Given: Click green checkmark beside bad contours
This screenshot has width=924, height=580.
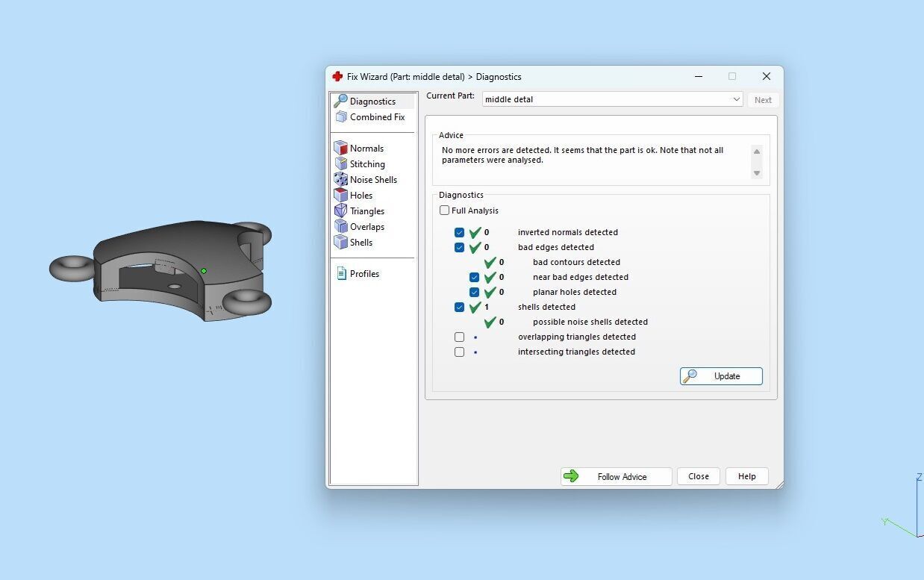Looking at the screenshot, I should [x=490, y=262].
